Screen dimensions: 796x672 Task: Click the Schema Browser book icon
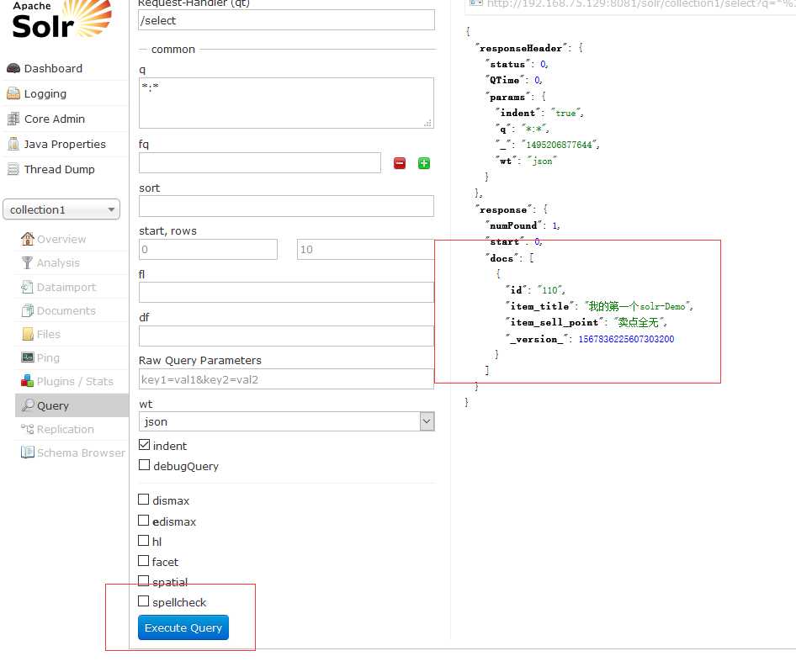pos(28,452)
